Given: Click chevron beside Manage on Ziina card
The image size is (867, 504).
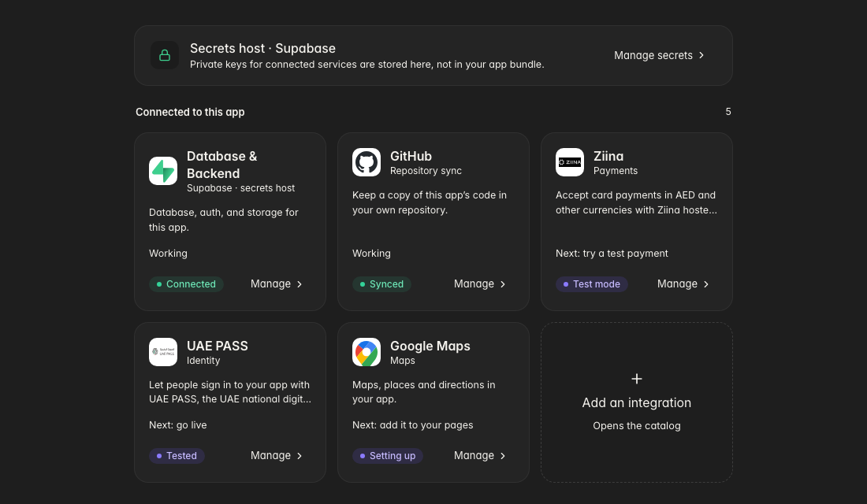Looking at the screenshot, I should 706,284.
